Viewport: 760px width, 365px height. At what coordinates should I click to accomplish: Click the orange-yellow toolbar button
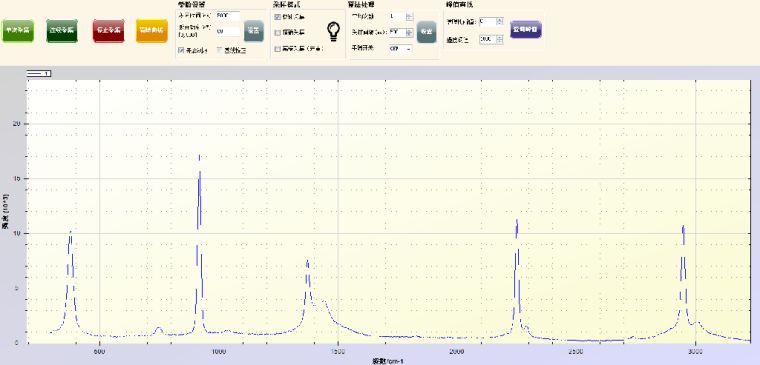click(x=152, y=31)
